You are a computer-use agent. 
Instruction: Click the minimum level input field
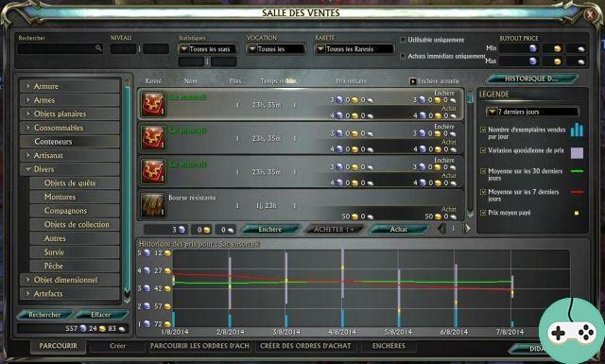point(123,49)
